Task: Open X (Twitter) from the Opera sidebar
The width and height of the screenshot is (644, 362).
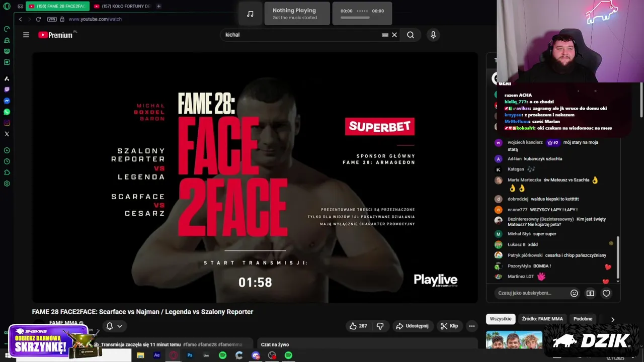Action: [x=7, y=134]
